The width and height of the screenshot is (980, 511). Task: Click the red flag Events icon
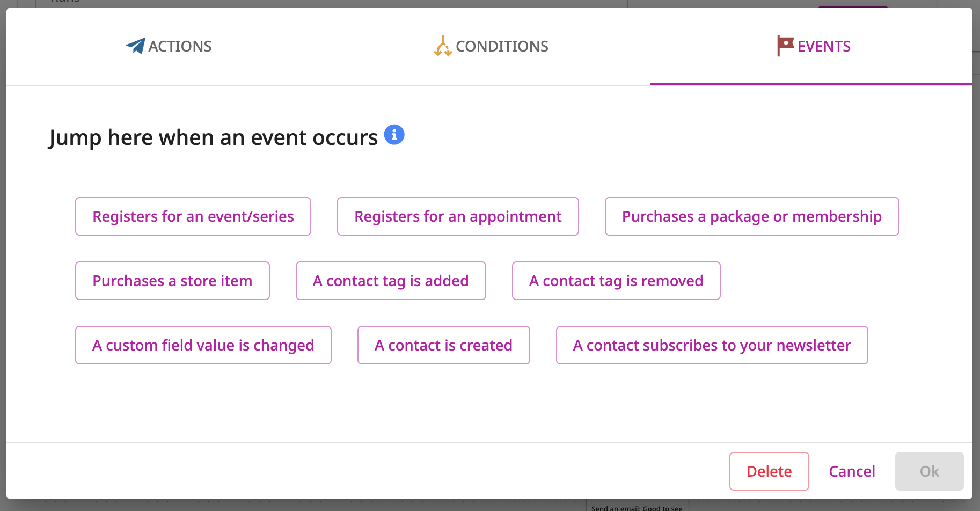click(x=785, y=46)
